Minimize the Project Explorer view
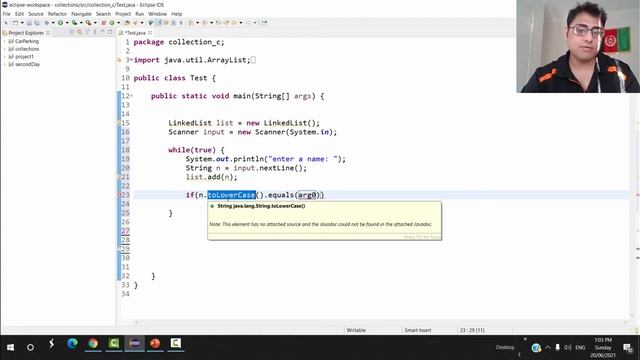 click(102, 32)
